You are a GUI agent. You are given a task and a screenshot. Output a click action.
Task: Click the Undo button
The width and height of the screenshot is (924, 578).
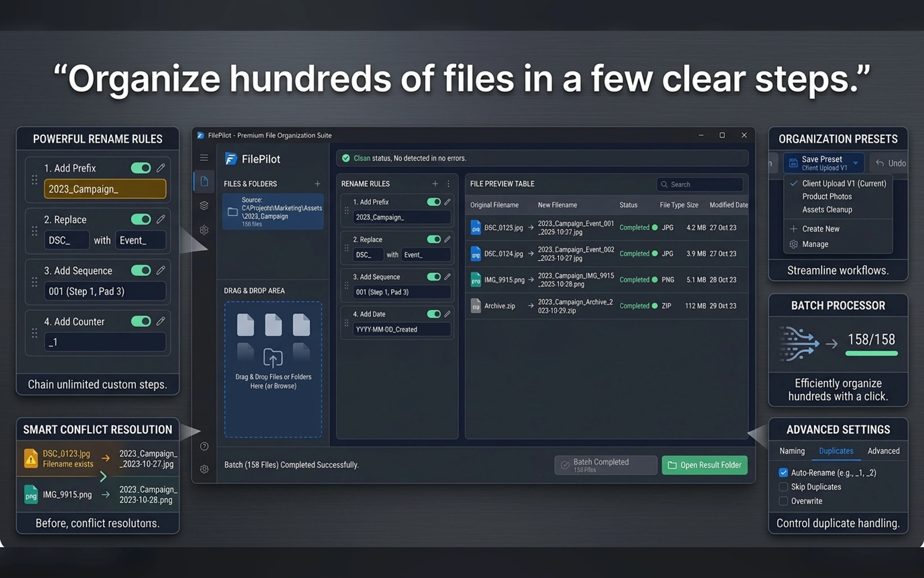click(891, 163)
